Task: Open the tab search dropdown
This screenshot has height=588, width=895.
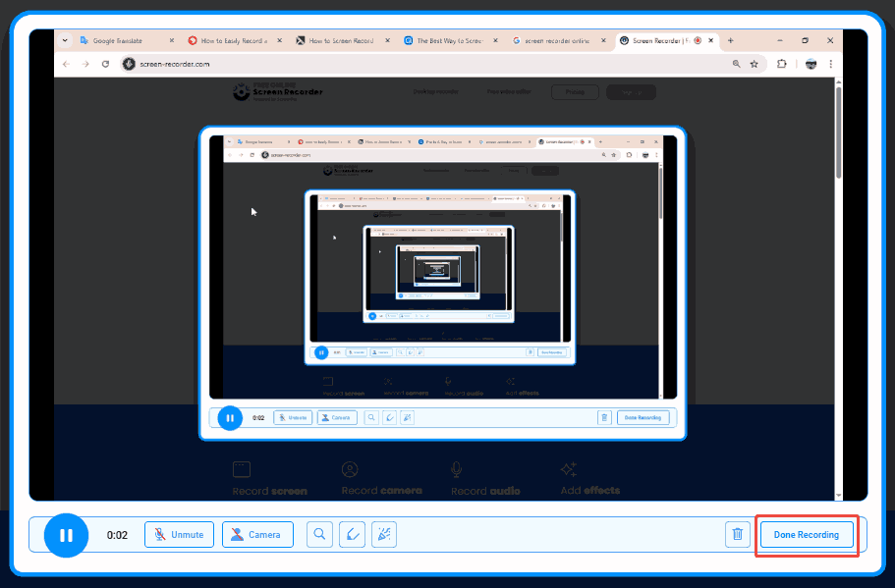Action: 65,40
